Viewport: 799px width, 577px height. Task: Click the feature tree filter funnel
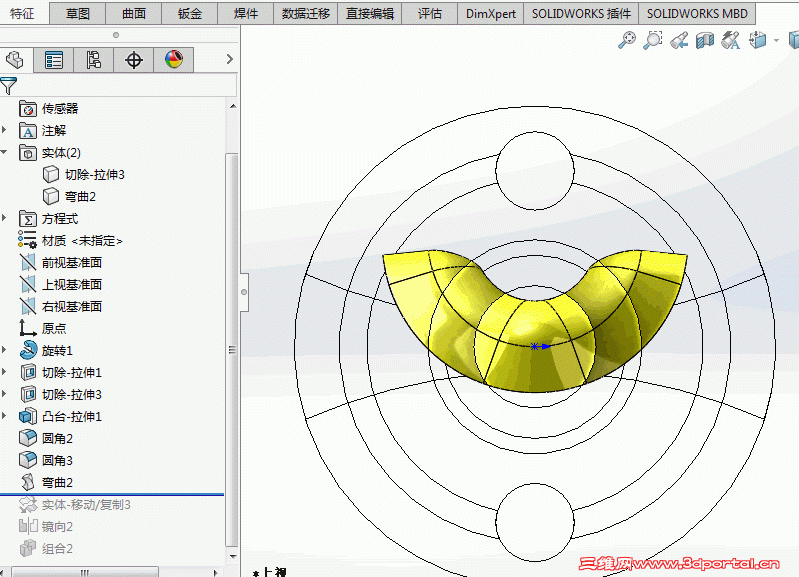pos(9,86)
